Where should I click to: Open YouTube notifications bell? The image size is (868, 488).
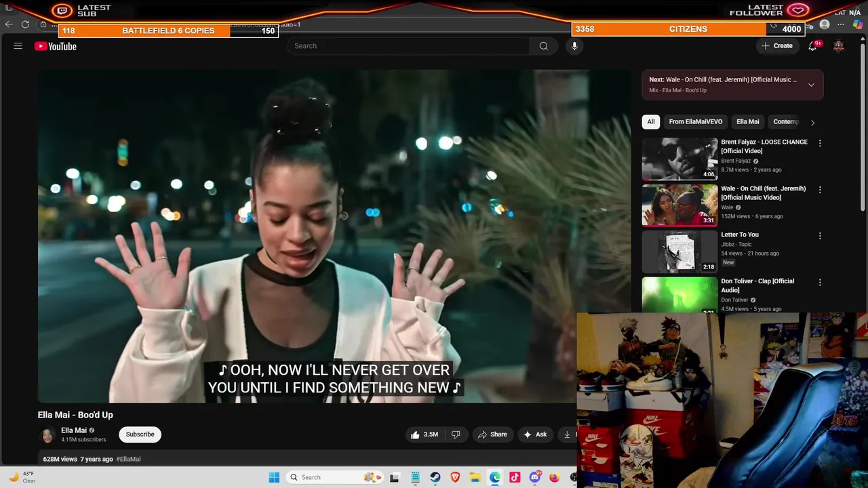(x=812, y=46)
